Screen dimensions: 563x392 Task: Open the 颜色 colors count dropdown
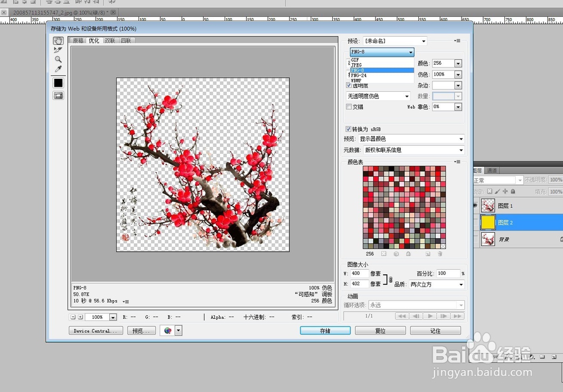[458, 64]
